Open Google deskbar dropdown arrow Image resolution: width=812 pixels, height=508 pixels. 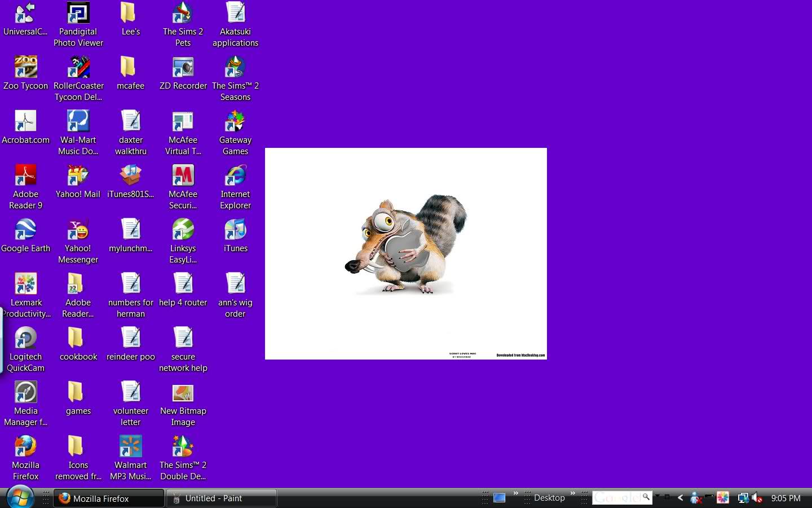coord(657,496)
